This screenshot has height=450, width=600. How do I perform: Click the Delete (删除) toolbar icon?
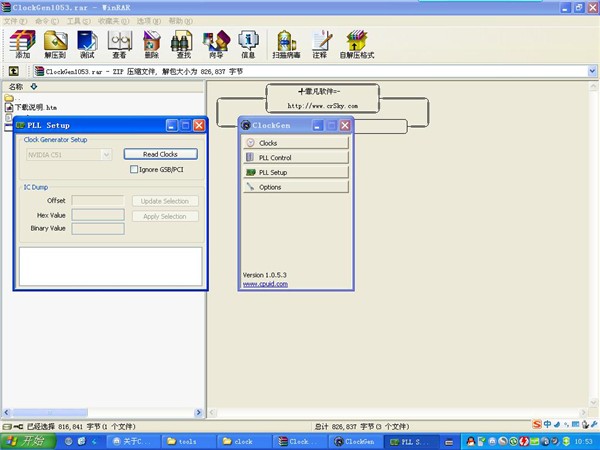pyautogui.click(x=152, y=44)
